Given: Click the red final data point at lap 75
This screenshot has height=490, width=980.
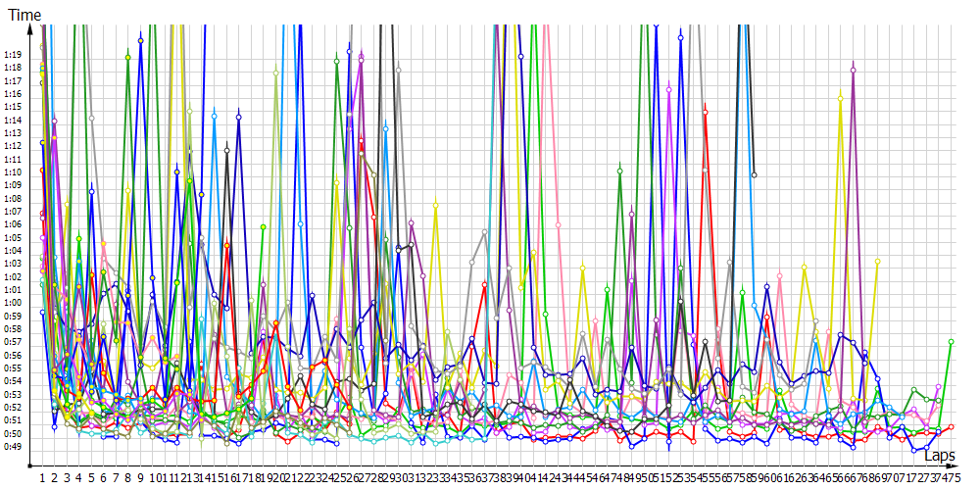Looking at the screenshot, I should (x=951, y=426).
